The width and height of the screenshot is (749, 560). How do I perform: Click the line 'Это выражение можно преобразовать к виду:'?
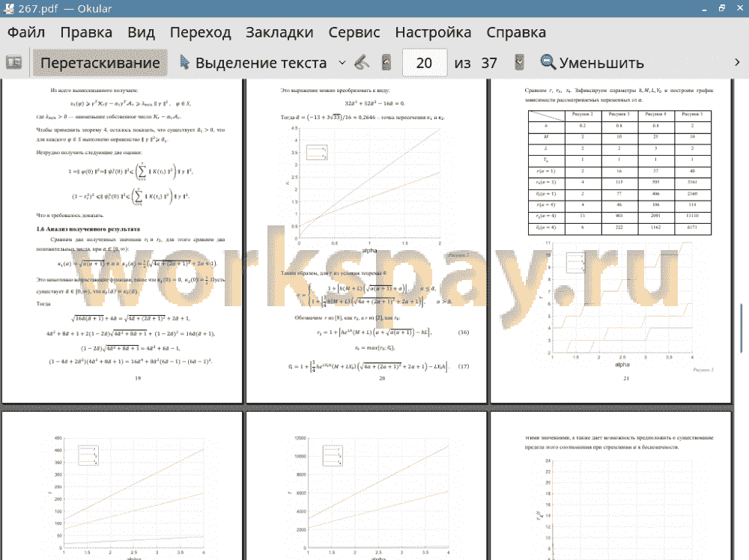click(x=335, y=91)
